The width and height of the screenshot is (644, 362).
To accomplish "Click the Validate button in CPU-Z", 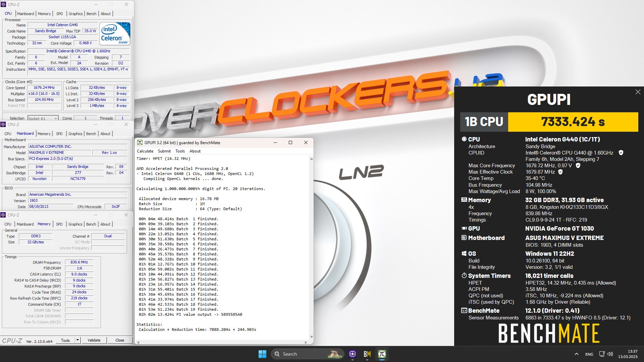I will tap(94, 340).
